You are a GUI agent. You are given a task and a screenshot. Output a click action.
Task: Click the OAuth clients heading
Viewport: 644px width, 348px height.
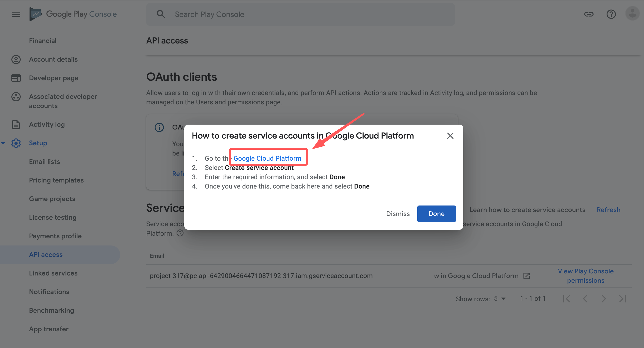[182, 77]
